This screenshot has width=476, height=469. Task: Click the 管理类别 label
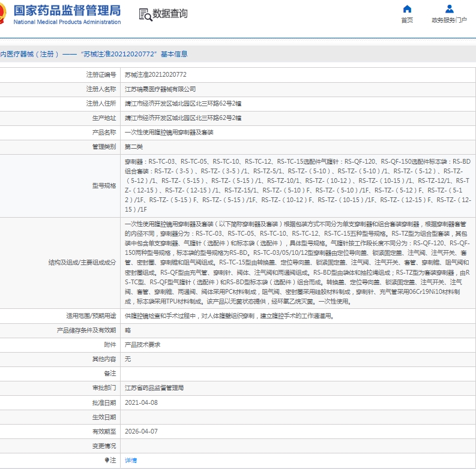point(104,147)
